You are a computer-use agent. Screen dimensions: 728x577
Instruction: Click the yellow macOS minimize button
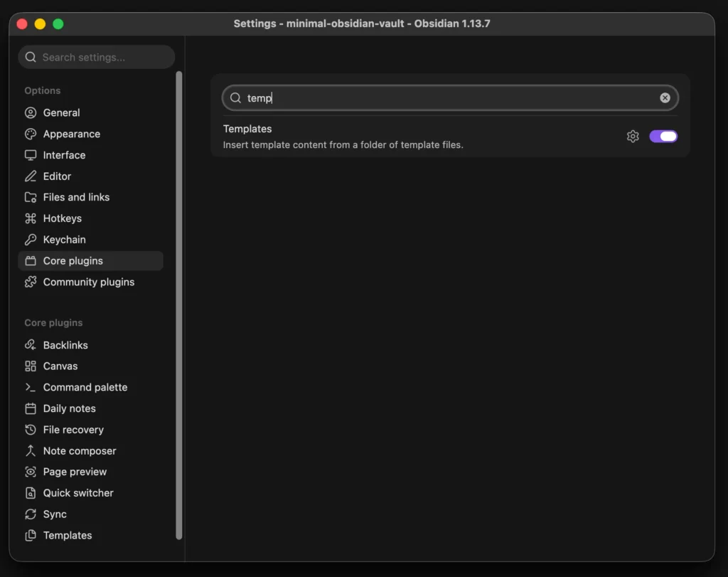coord(40,23)
